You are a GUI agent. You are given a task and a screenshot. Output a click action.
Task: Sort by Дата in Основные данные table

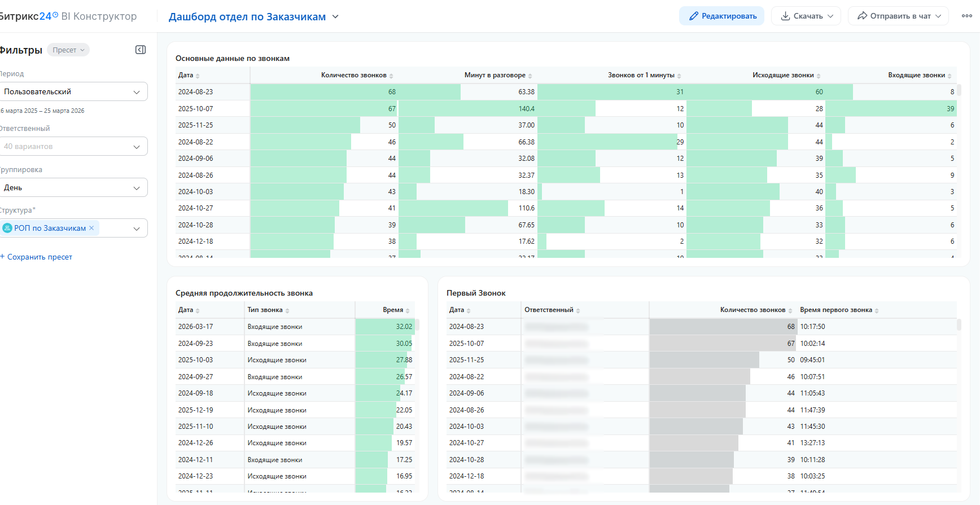[189, 75]
